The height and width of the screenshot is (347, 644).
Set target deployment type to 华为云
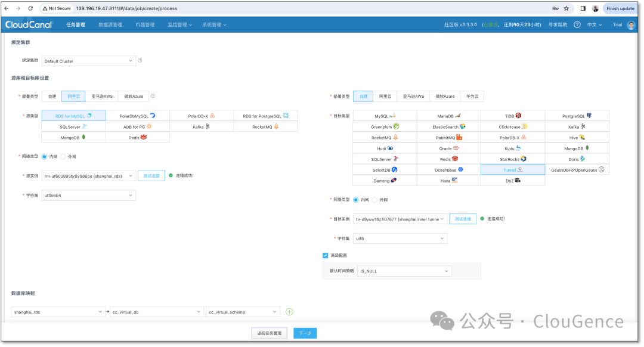pos(472,96)
